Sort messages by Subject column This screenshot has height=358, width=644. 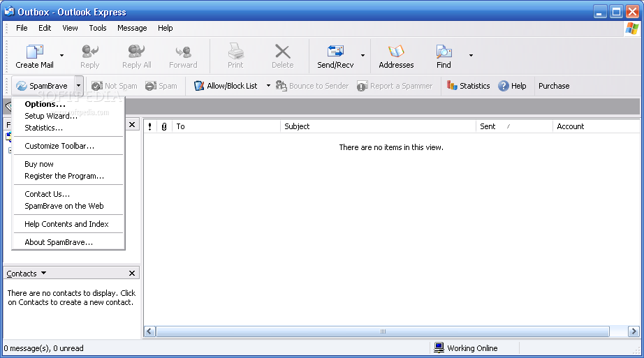tap(379, 126)
